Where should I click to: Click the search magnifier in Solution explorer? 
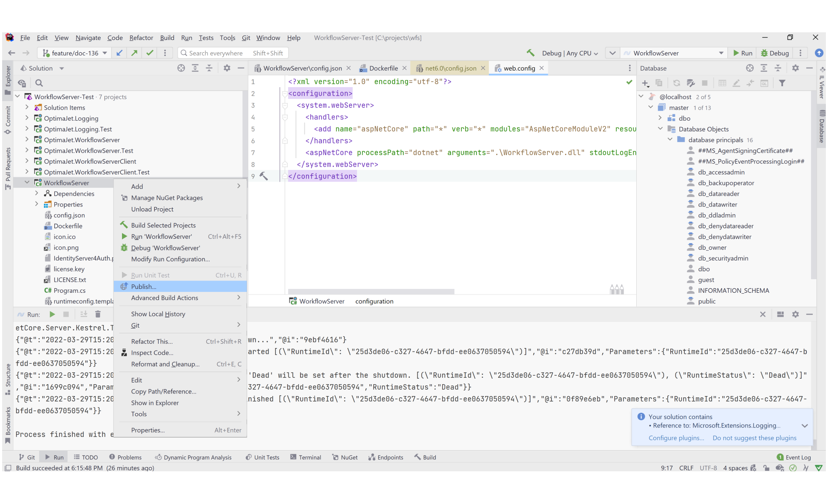point(39,83)
